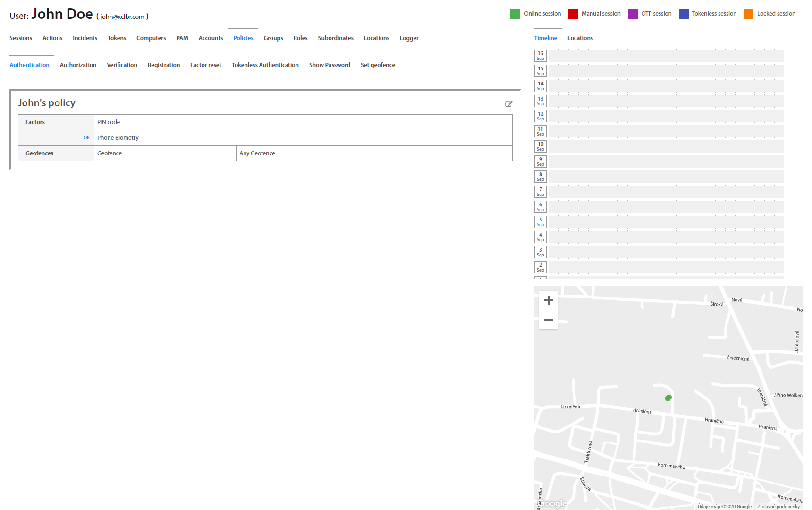This screenshot has width=812, height=510.
Task: Click the green location marker on map
Action: click(668, 398)
